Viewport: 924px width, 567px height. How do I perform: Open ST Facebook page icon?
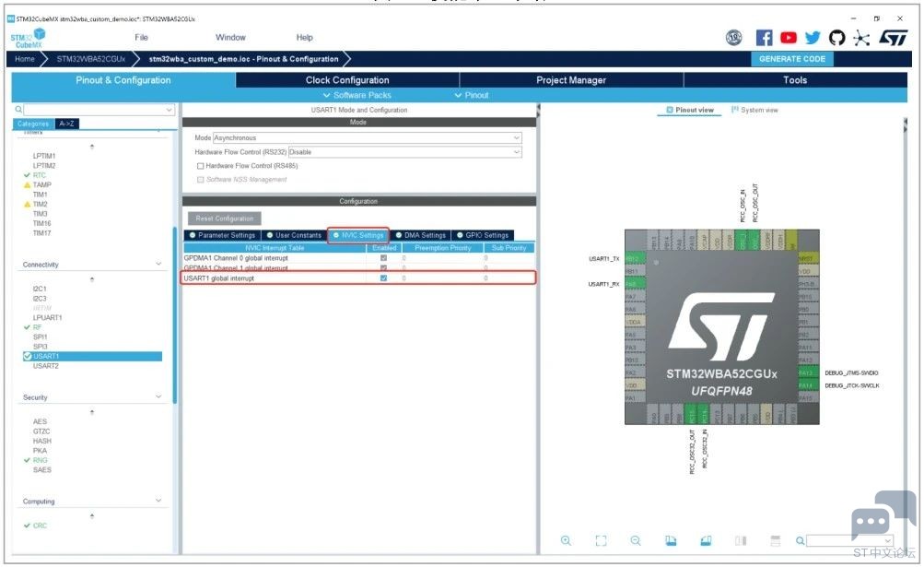pos(764,38)
